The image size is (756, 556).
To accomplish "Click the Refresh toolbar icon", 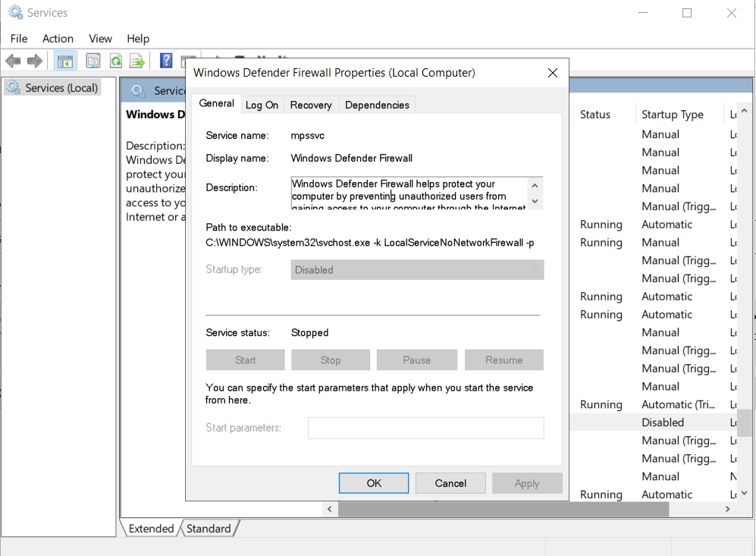I will point(116,61).
